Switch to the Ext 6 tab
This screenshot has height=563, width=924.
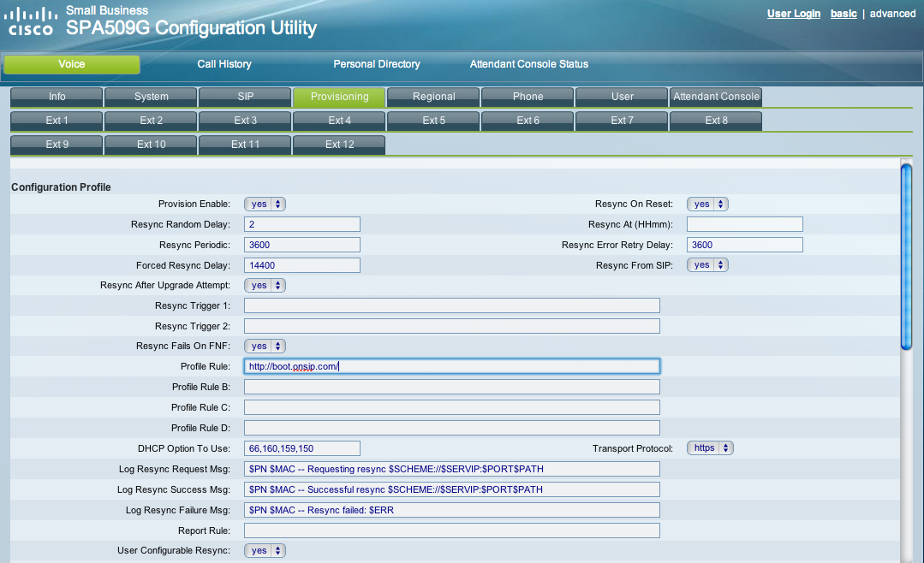point(528,121)
